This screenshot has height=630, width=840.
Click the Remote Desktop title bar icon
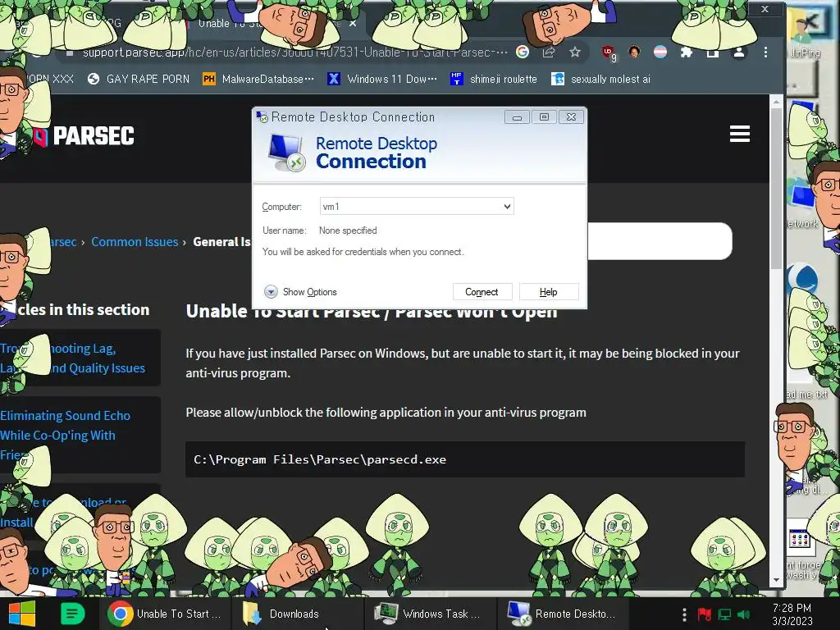(262, 116)
